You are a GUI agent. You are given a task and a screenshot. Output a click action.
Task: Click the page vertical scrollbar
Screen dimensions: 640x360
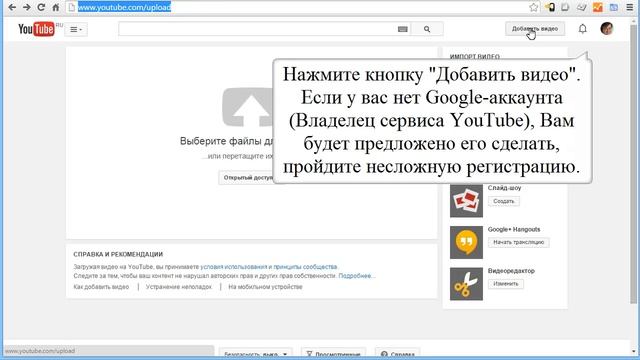(x=633, y=163)
